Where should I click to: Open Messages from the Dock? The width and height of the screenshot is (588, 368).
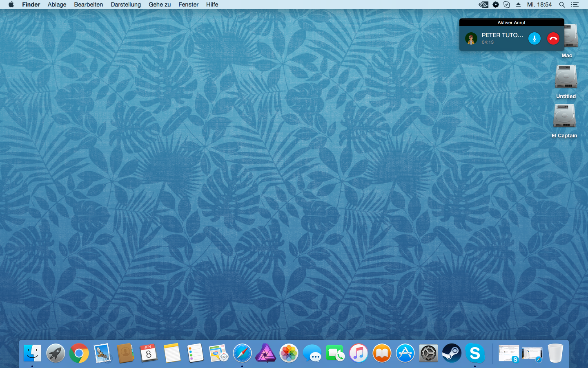[312, 353]
